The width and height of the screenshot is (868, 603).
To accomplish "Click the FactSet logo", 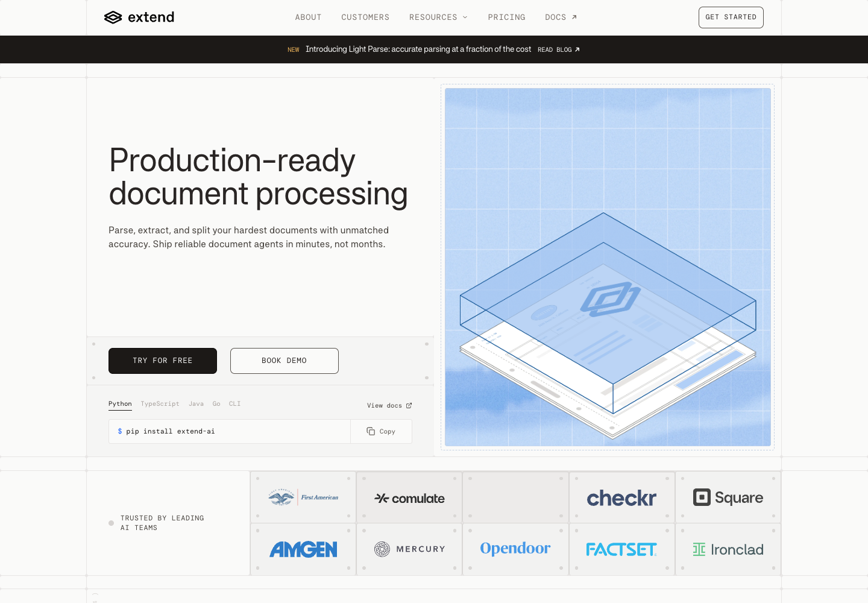I will 621,549.
